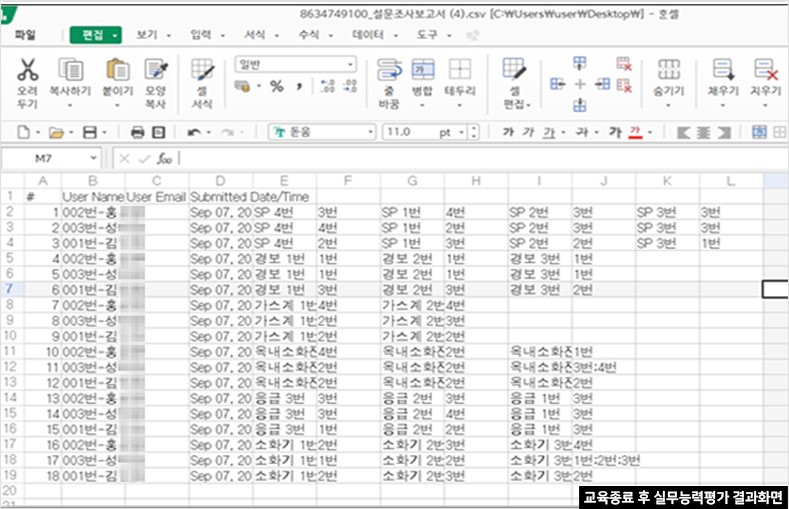This screenshot has height=509, width=789.
Task: Apply percent style to cell
Action: 276,87
